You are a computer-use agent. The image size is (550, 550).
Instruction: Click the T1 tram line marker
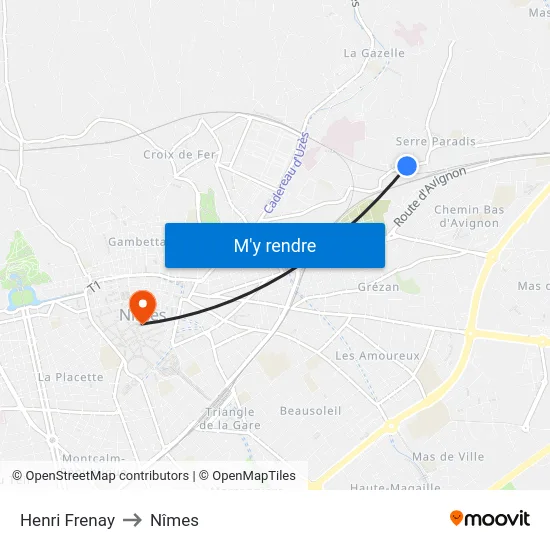[94, 287]
